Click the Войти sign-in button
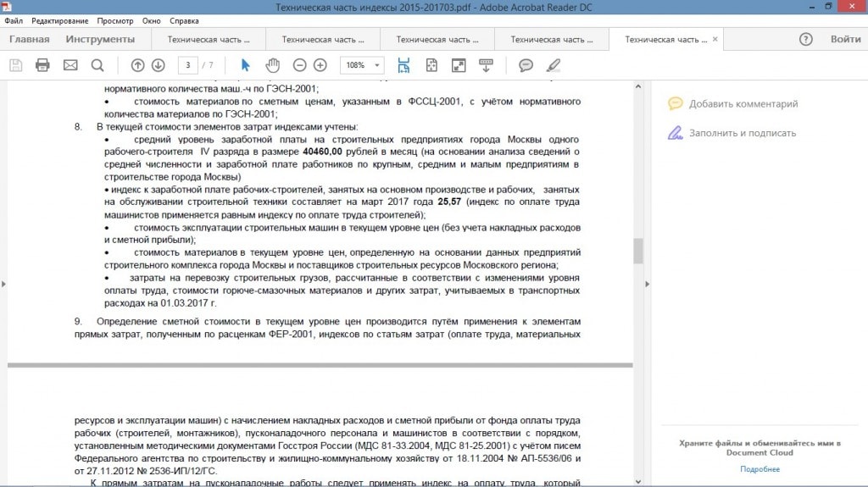Viewport: 868px width, 487px height. coord(845,39)
